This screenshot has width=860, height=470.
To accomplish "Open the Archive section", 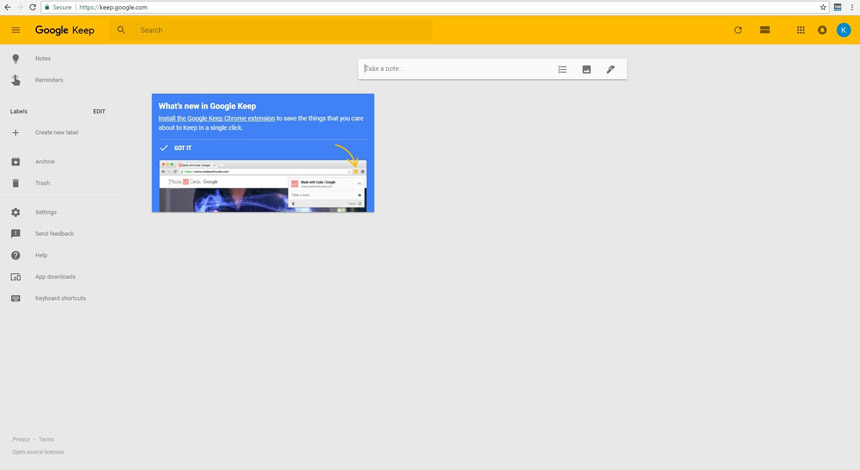I will click(45, 162).
